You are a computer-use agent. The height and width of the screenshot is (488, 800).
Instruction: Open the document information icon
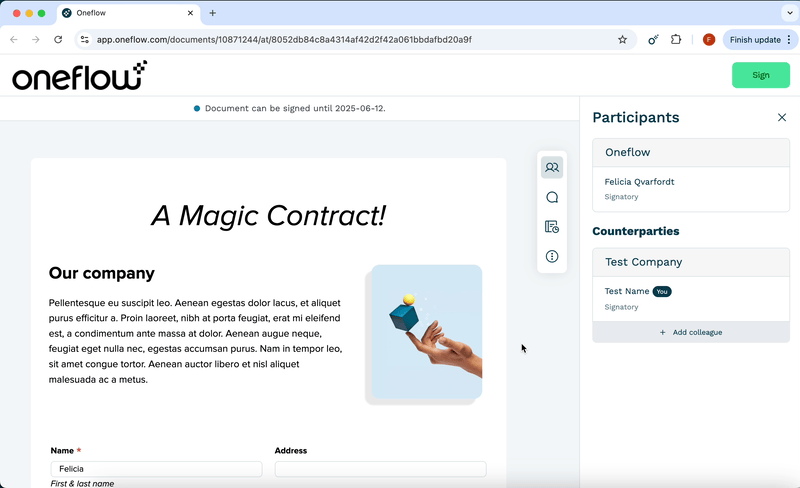(x=552, y=256)
